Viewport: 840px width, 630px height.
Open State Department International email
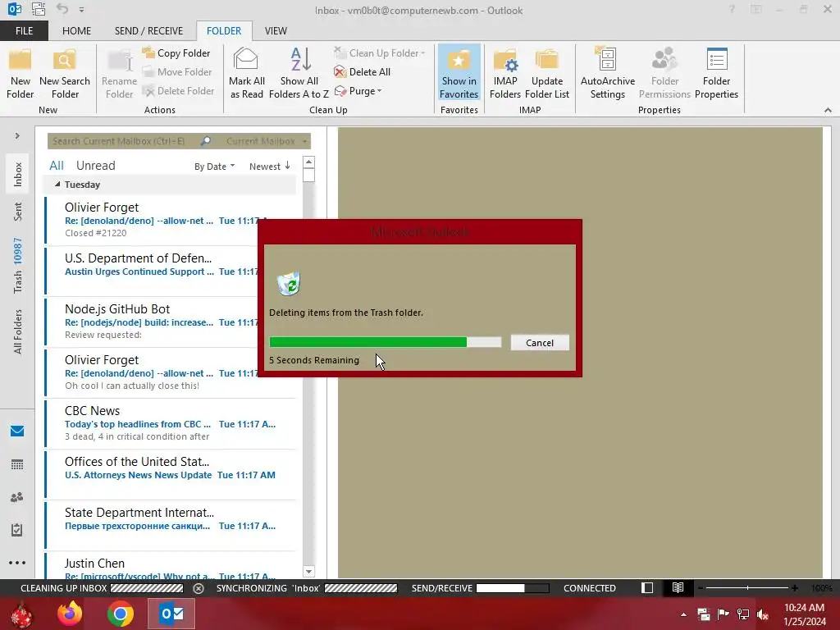click(171, 526)
